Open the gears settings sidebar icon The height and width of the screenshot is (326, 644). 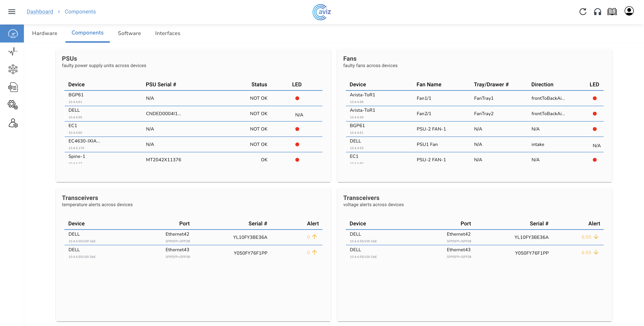click(13, 105)
